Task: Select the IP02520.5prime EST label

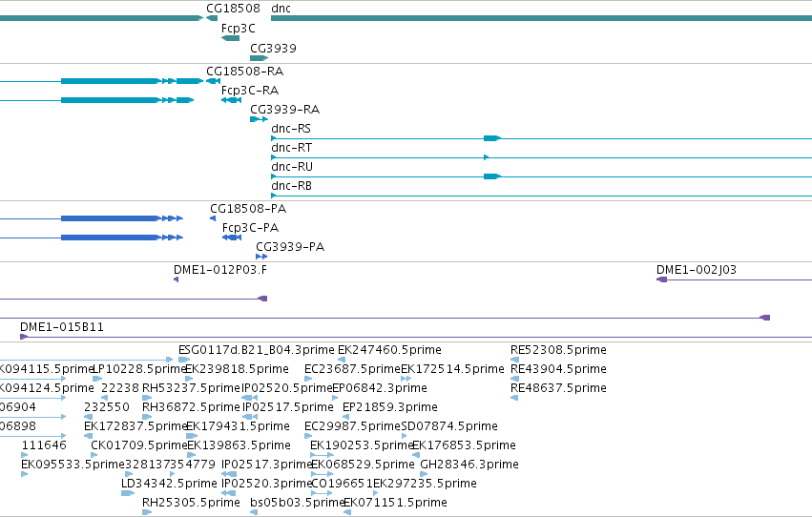Action: coord(287,388)
